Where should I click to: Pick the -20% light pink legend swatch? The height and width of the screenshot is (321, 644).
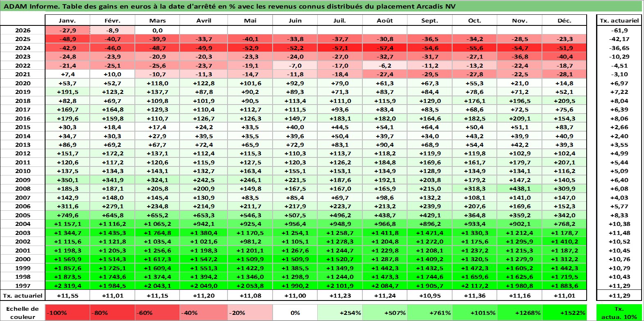pos(250,312)
